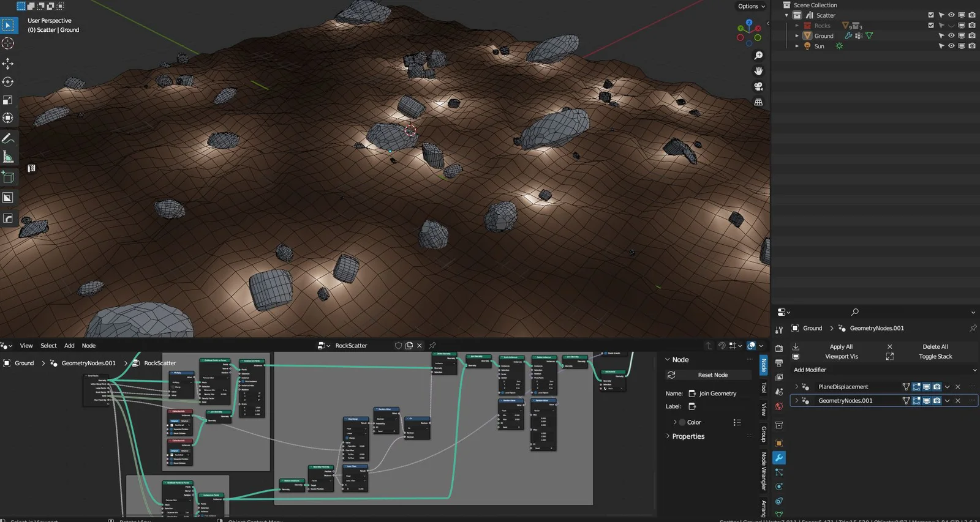The image size is (980, 522).
Task: Expand the Properties section in Node panel
Action: click(688, 436)
